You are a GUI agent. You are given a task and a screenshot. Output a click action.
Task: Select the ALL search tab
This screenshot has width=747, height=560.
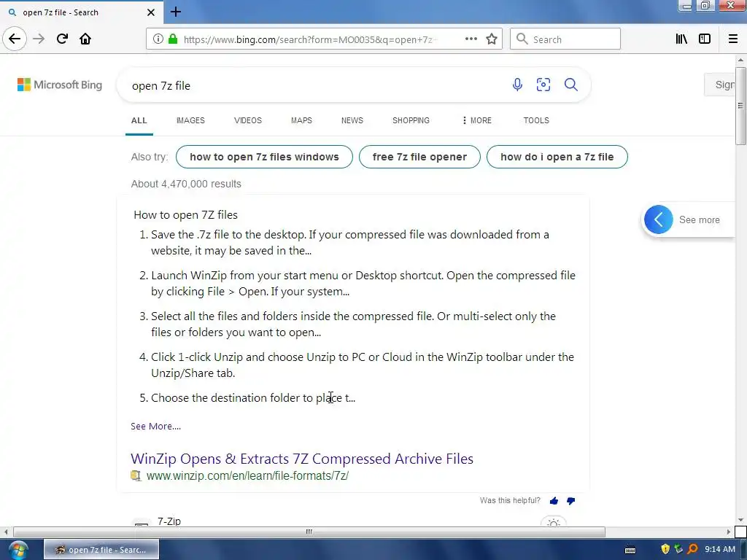tap(139, 120)
